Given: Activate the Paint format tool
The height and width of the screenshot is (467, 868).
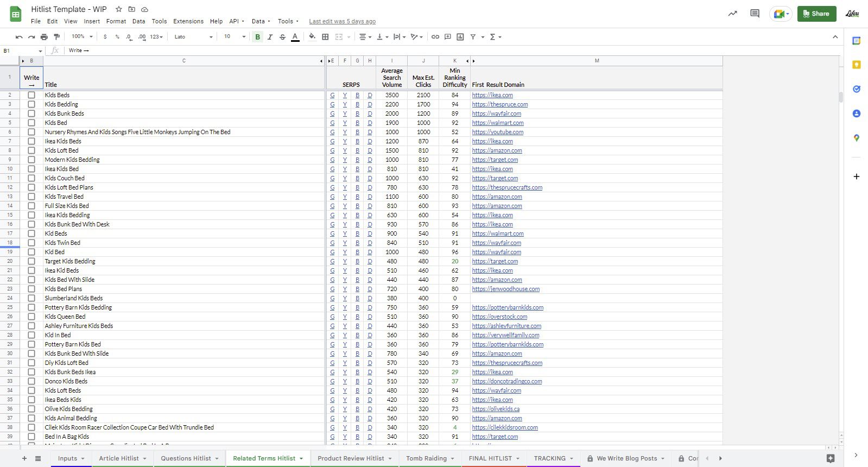Looking at the screenshot, I should click(x=56, y=37).
